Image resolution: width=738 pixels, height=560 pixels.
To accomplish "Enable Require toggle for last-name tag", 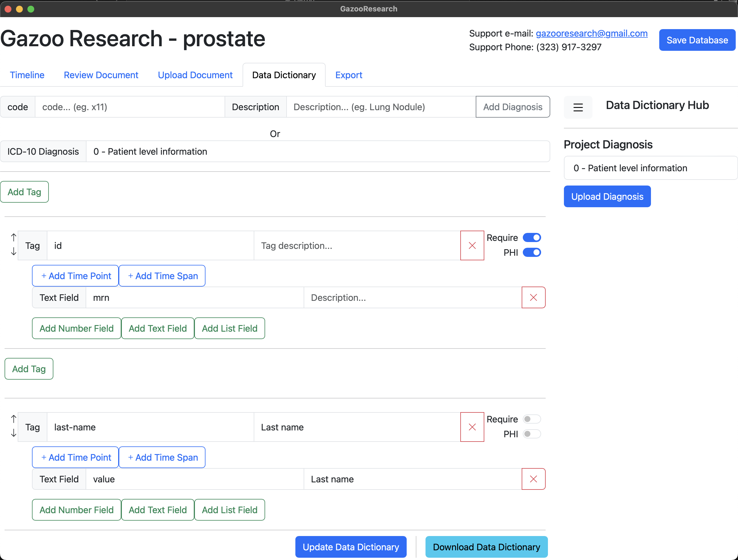I will [531, 419].
